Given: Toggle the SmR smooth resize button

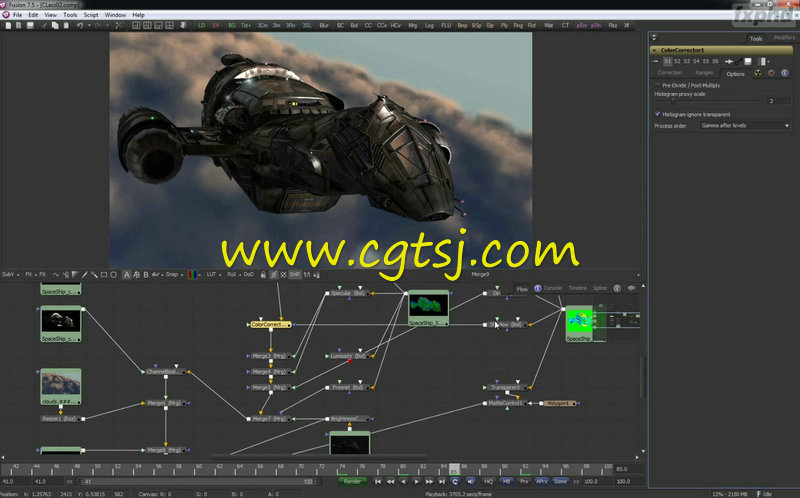Looking at the screenshot, I should tap(295, 275).
